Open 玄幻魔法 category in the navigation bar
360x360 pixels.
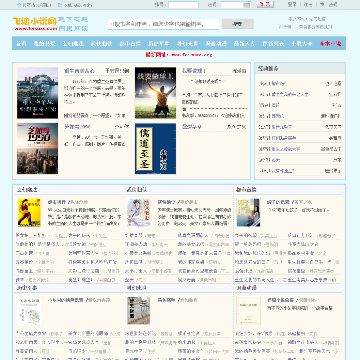pyautogui.click(x=73, y=43)
